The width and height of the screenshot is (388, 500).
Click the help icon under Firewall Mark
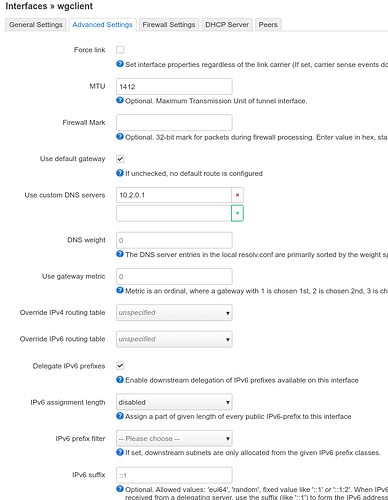pos(120,137)
